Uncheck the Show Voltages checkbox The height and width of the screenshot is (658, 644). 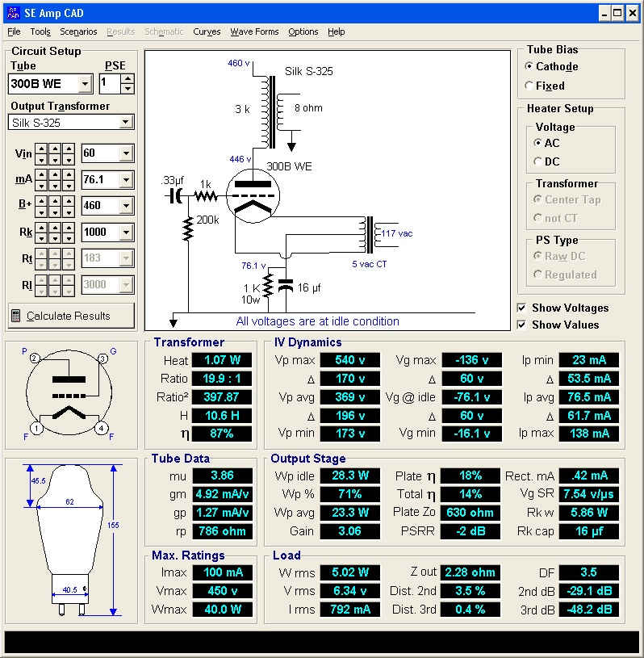pyautogui.click(x=521, y=308)
